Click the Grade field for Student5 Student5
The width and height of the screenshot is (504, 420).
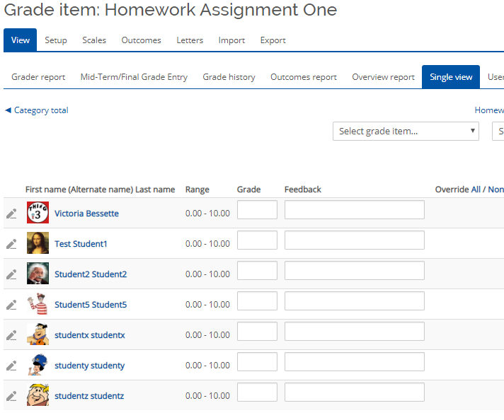[x=257, y=301]
